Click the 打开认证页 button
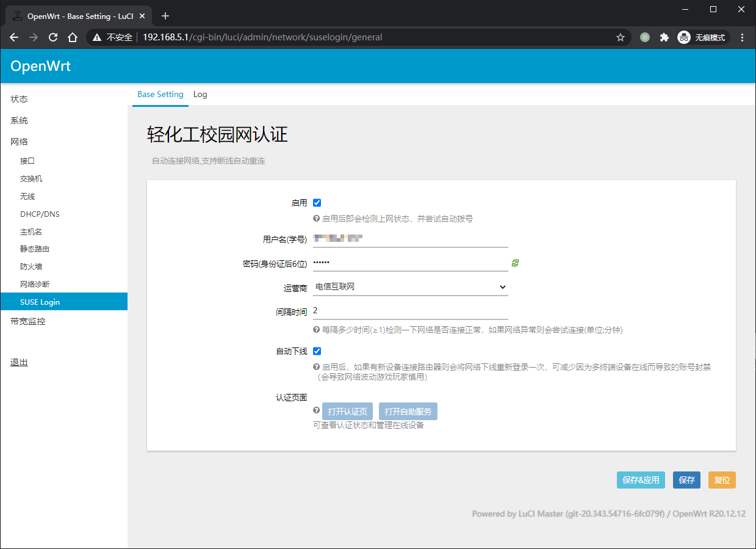Screen dimensions: 756x549 tap(347, 412)
